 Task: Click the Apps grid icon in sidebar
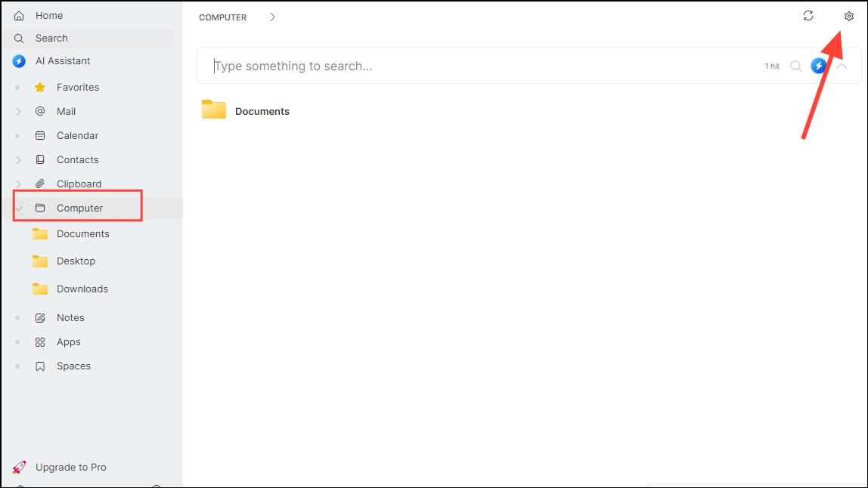point(39,341)
